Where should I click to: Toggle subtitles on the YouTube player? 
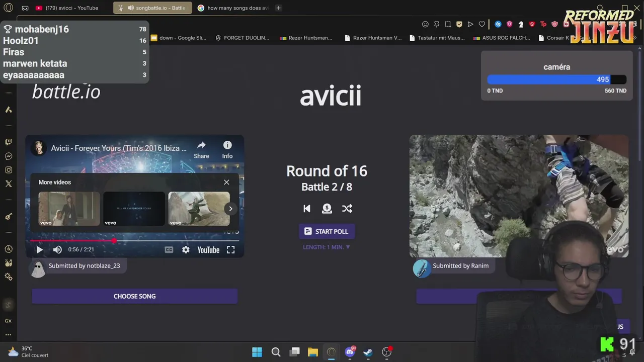coord(169,250)
